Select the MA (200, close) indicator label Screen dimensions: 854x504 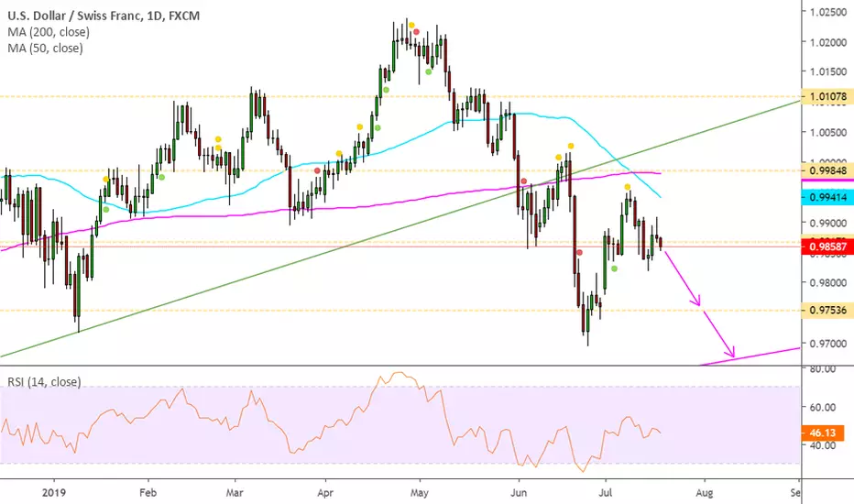(x=49, y=32)
